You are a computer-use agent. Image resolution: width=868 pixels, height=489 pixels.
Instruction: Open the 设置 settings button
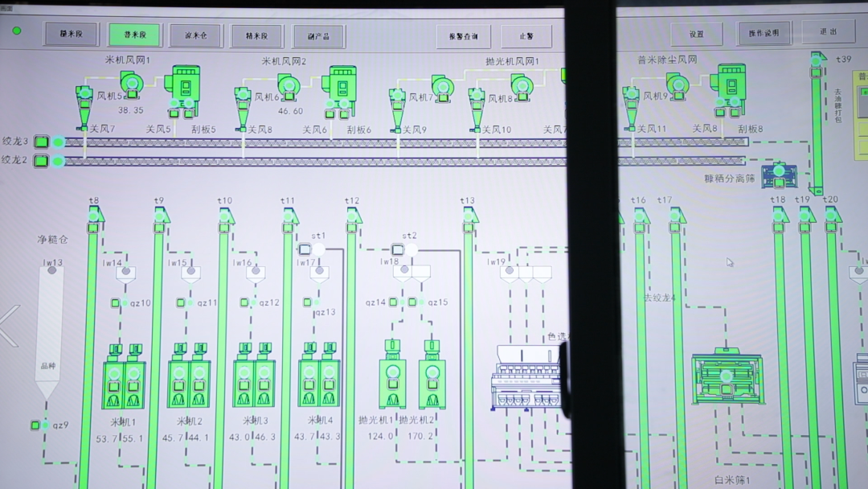[x=696, y=35]
